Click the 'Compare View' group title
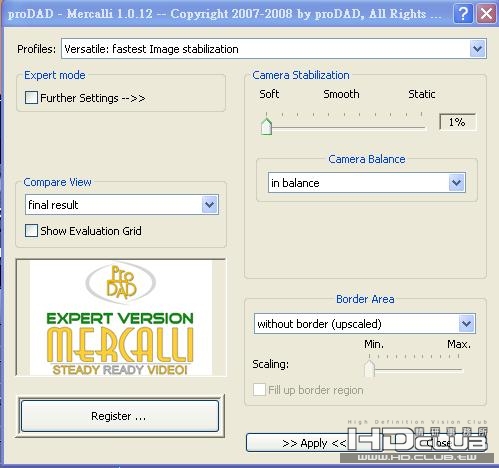The width and height of the screenshot is (499, 468). [57, 182]
